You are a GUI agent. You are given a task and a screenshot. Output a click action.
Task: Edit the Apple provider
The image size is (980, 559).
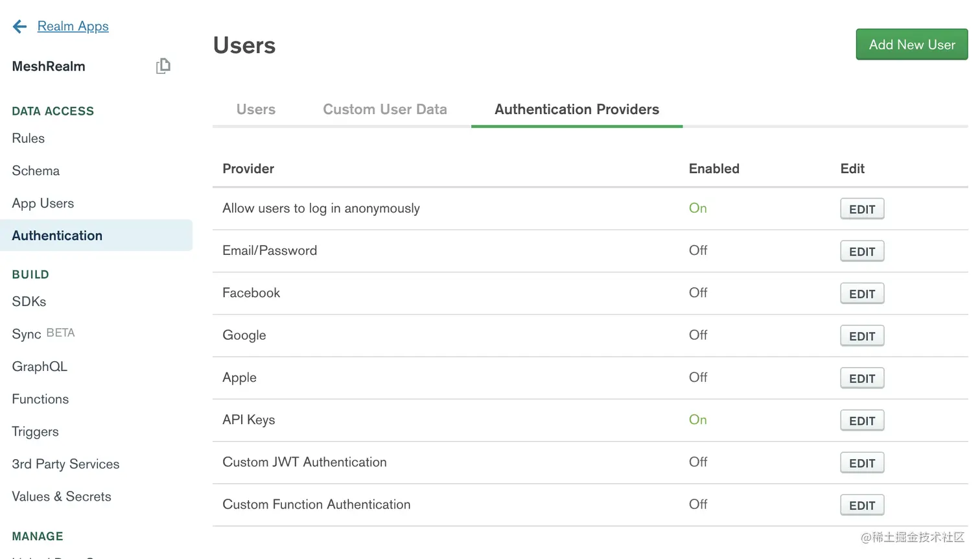click(862, 379)
